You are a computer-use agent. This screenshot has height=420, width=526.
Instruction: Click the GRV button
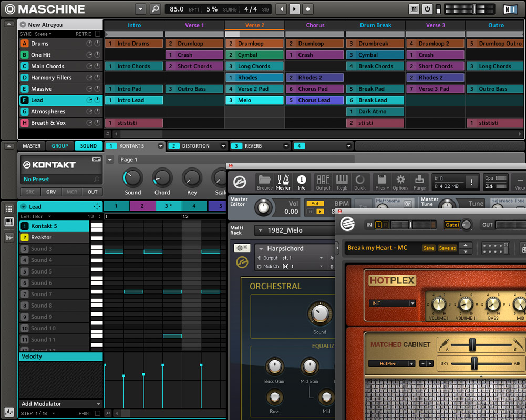coord(51,192)
